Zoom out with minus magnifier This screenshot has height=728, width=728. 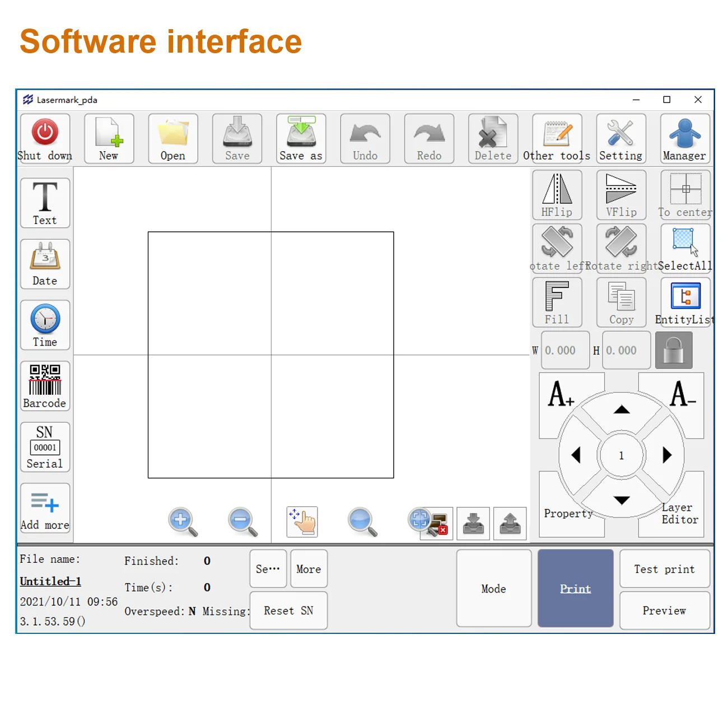(243, 522)
